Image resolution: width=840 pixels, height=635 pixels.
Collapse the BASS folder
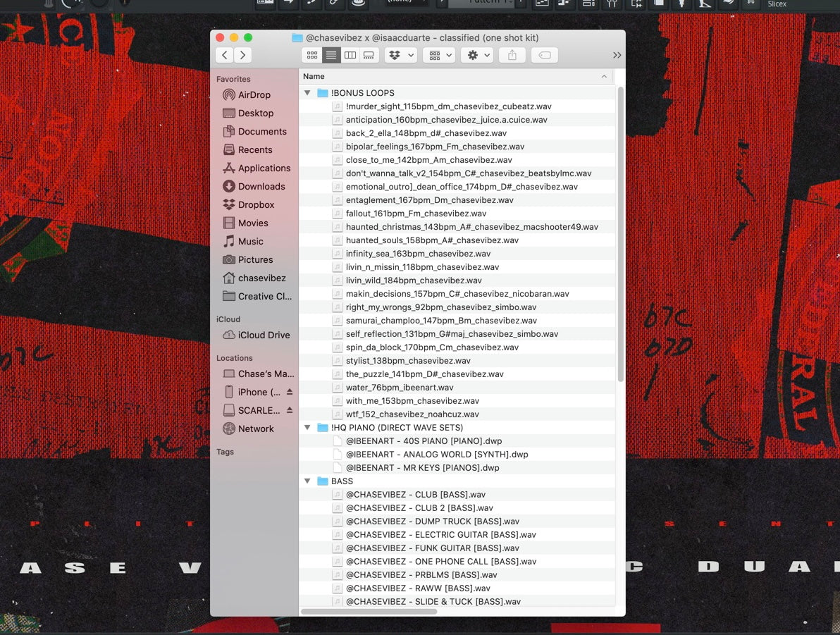(x=307, y=481)
